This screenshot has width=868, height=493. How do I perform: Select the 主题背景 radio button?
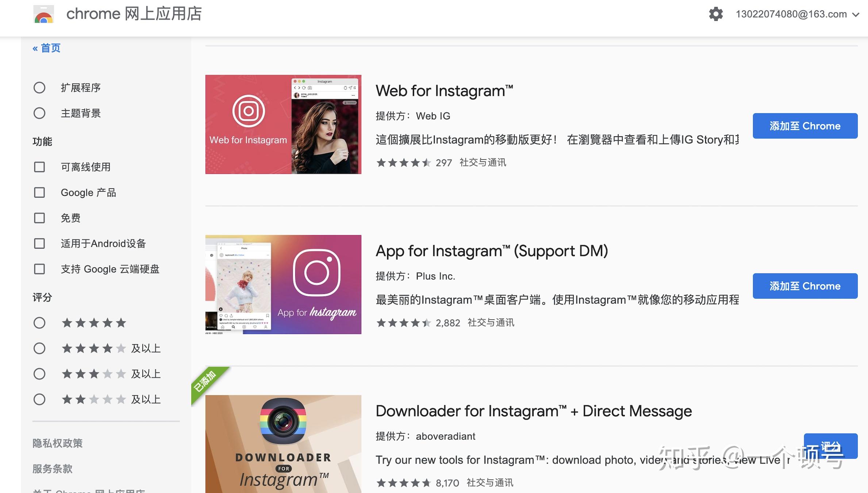39,113
